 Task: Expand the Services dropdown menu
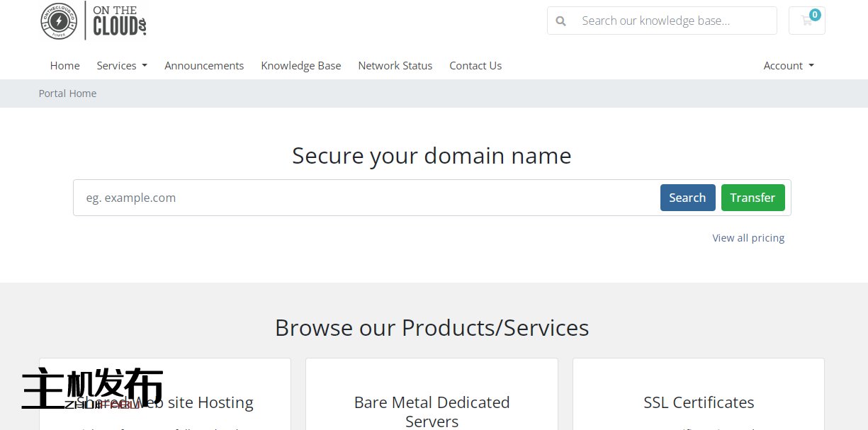[x=122, y=66]
